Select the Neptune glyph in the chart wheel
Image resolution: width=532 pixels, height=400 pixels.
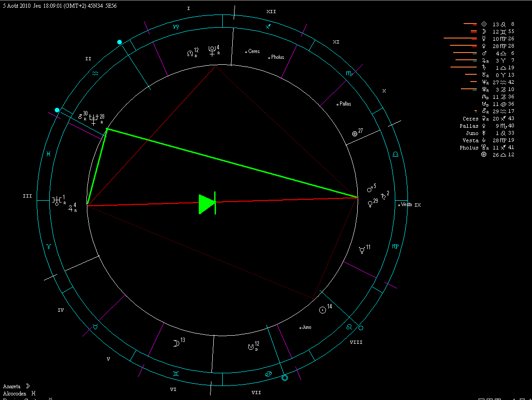click(94, 120)
